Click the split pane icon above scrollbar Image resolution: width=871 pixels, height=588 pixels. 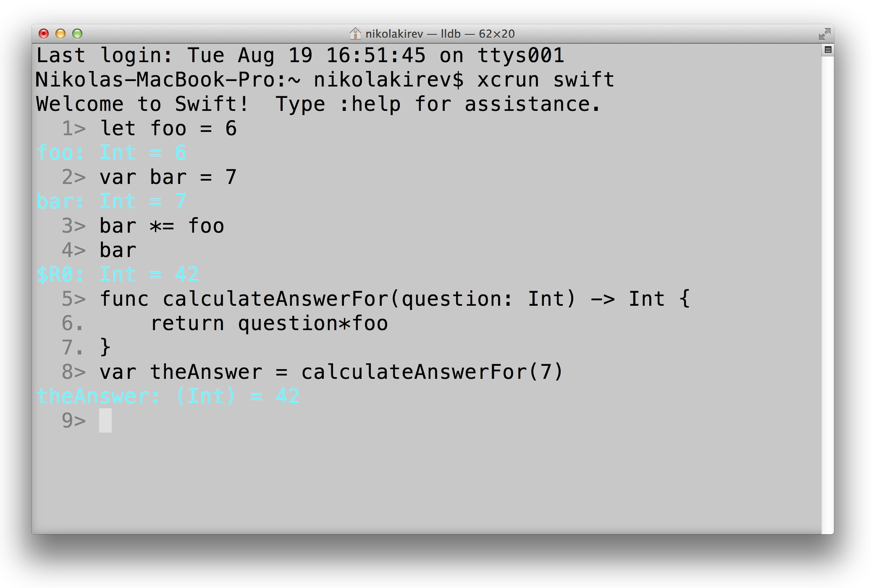coord(828,50)
